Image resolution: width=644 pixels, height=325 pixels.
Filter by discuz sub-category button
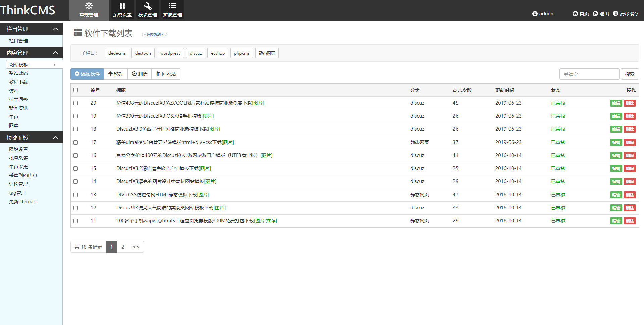pos(196,53)
